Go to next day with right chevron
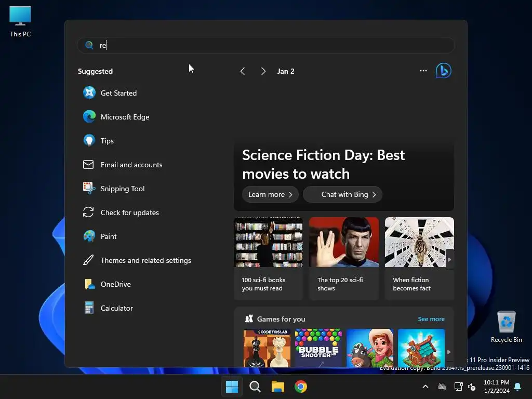This screenshot has height=399, width=532. click(x=263, y=71)
